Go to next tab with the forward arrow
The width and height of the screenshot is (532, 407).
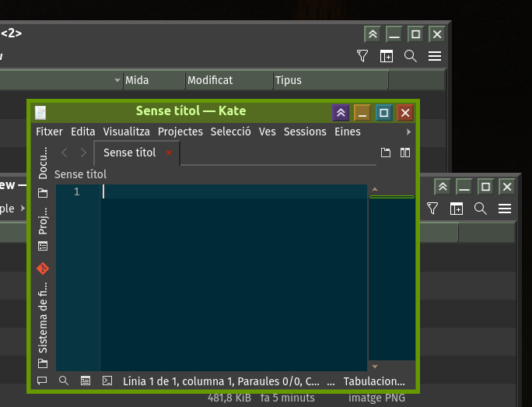tap(83, 153)
